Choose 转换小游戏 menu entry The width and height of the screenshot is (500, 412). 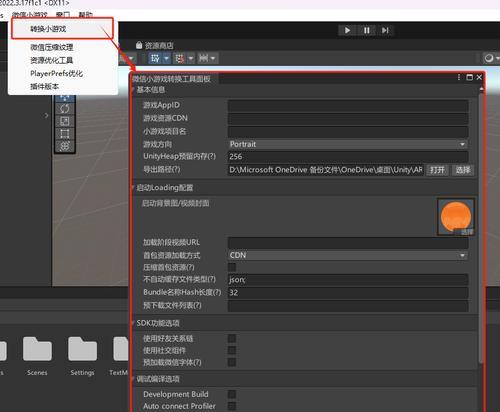pos(63,29)
